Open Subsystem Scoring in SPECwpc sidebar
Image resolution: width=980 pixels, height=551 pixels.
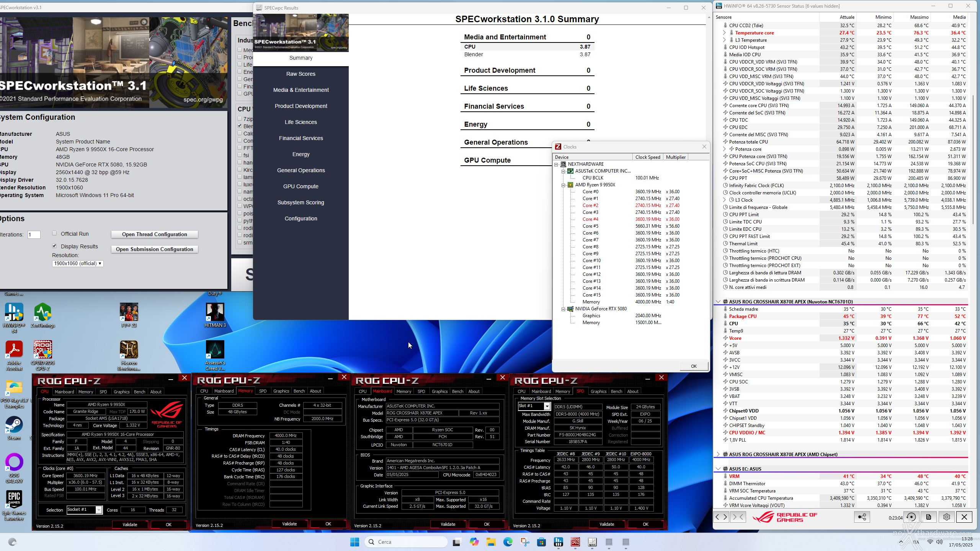(301, 202)
